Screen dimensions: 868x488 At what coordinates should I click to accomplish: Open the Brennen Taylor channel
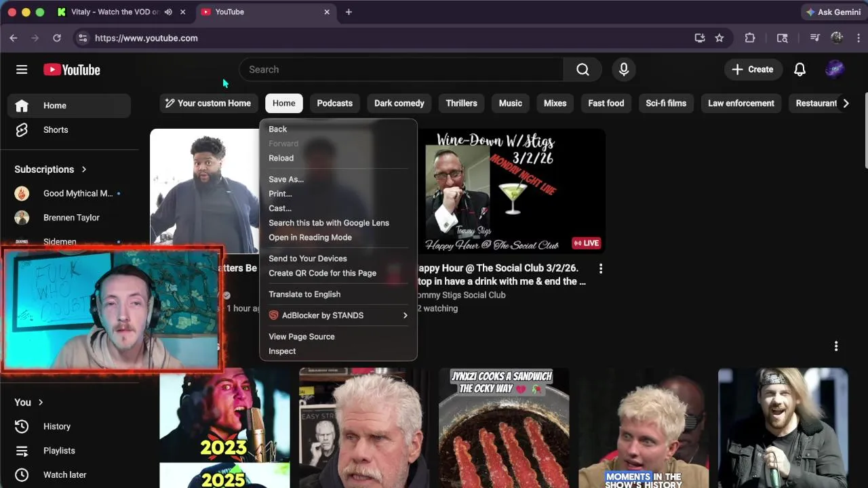click(x=69, y=218)
